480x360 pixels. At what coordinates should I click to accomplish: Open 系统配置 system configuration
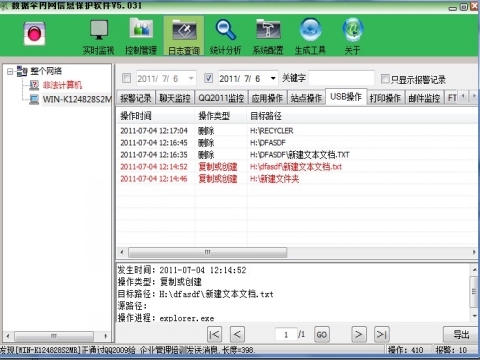(x=268, y=37)
